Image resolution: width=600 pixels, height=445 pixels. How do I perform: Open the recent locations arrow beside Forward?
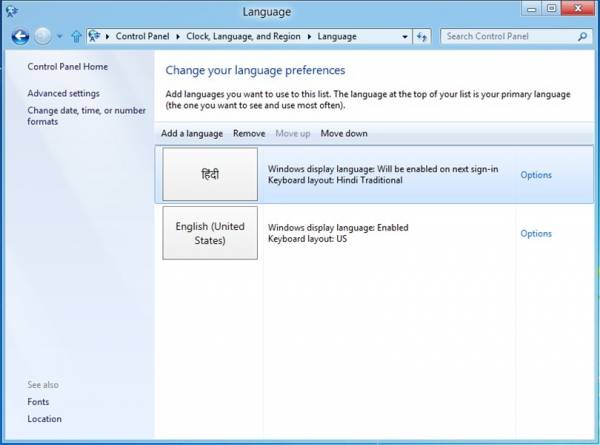pos(60,37)
